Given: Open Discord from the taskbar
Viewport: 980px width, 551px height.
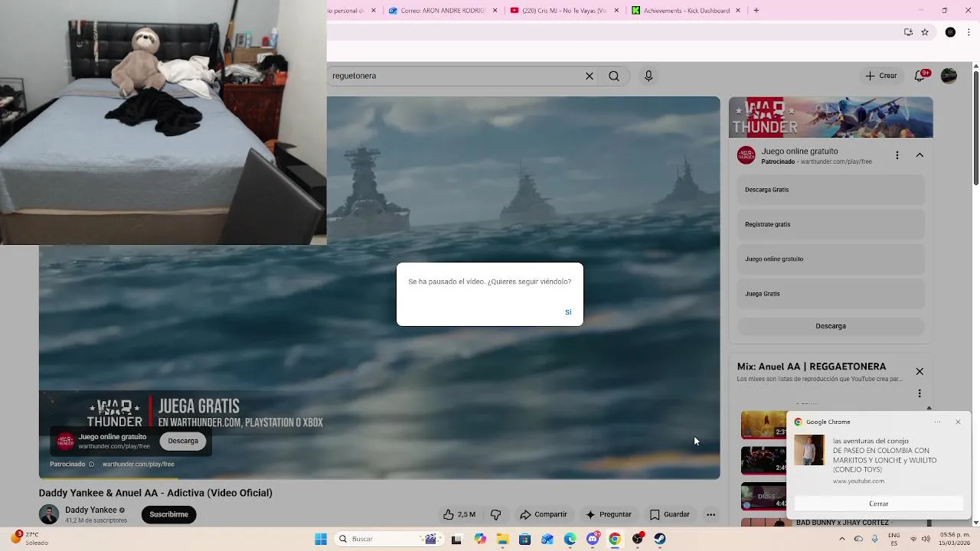Looking at the screenshot, I should point(593,539).
